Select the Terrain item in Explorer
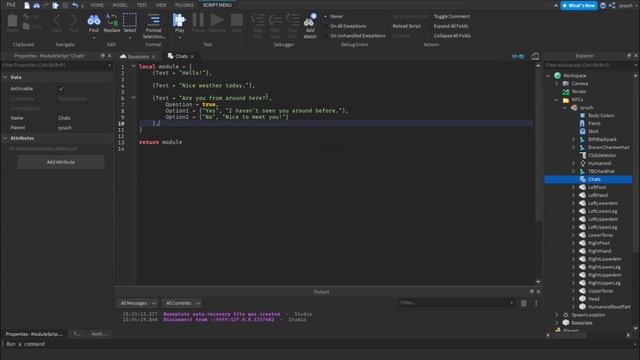Image resolution: width=640 pixels, height=360 pixels. (578, 91)
